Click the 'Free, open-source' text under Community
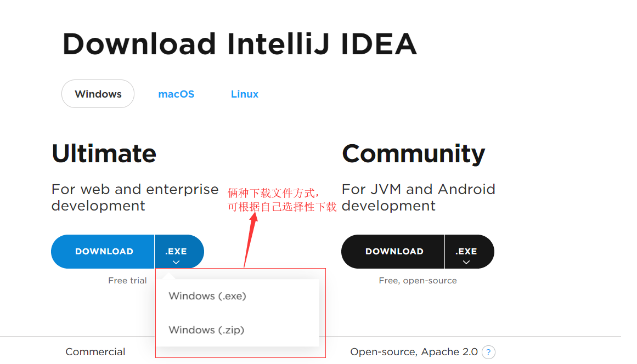637x364 pixels. [418, 281]
